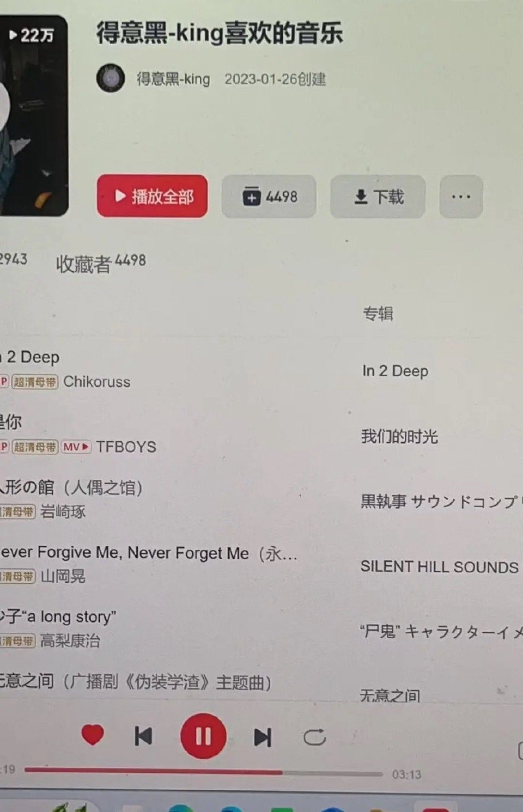523x812 pixels.
Task: Seek on the red playback progress bar
Action: pyautogui.click(x=204, y=772)
